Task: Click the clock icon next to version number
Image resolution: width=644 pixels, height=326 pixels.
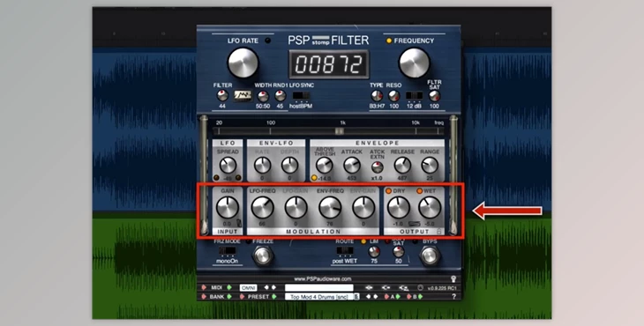Action: [420, 287]
